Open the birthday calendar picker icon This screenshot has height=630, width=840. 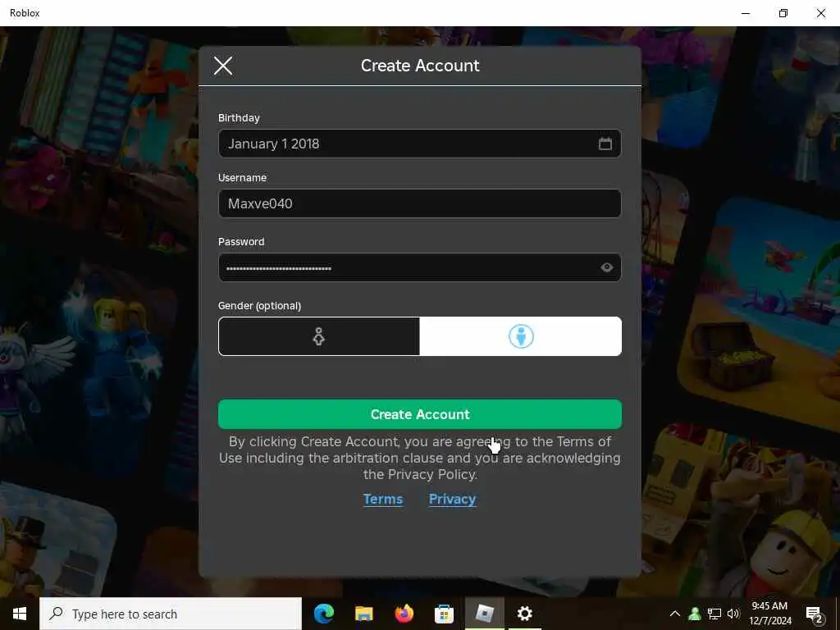pyautogui.click(x=605, y=144)
